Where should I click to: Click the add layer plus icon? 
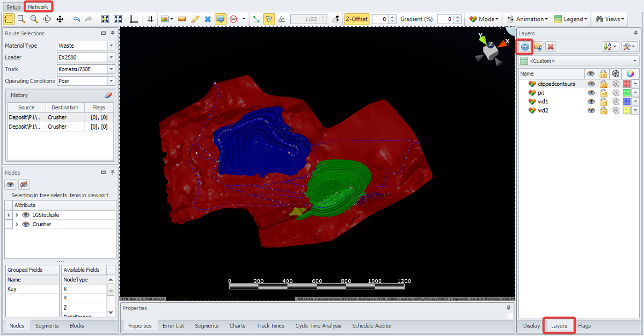525,47
